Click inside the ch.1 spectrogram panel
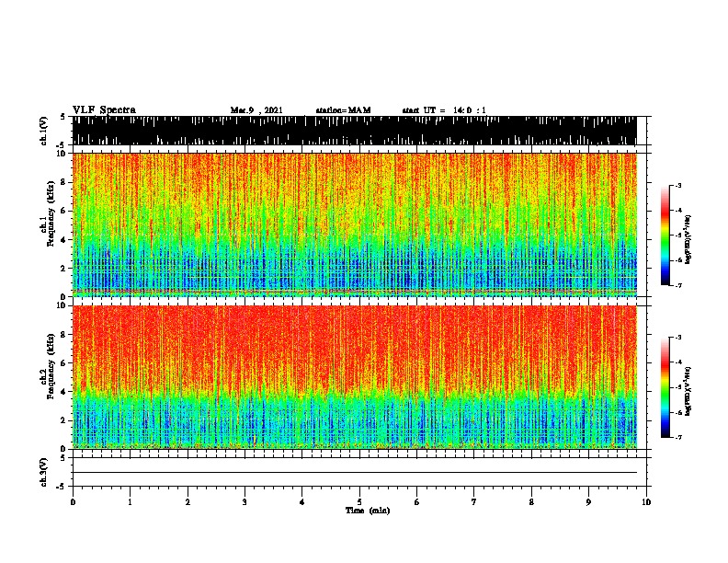Viewport: 728px width, 563px height. pos(354,224)
